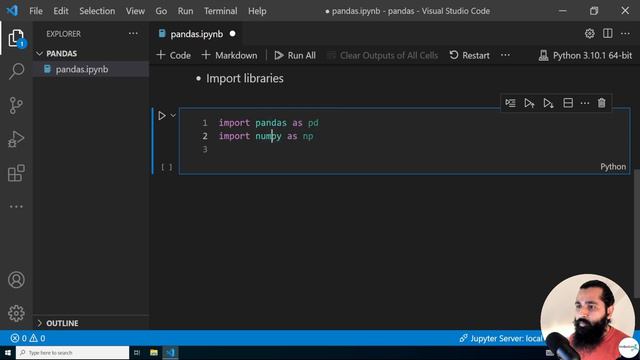This screenshot has height=360, width=640.
Task: Open the Explorer view in activity bar
Action: tap(16, 38)
